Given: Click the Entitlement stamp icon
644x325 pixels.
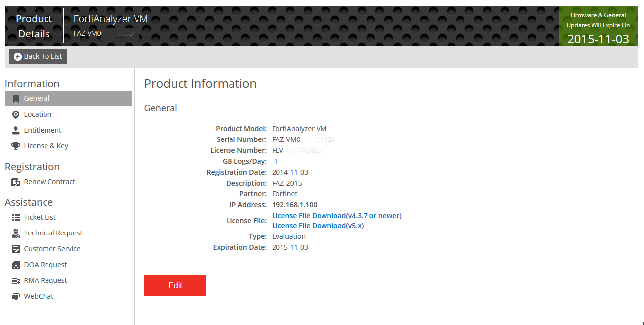Looking at the screenshot, I should pos(16,130).
